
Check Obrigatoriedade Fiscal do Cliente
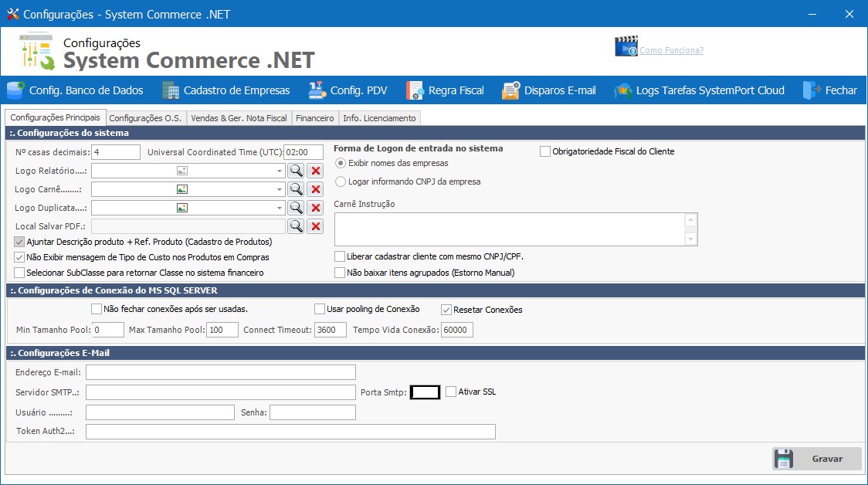[544, 151]
